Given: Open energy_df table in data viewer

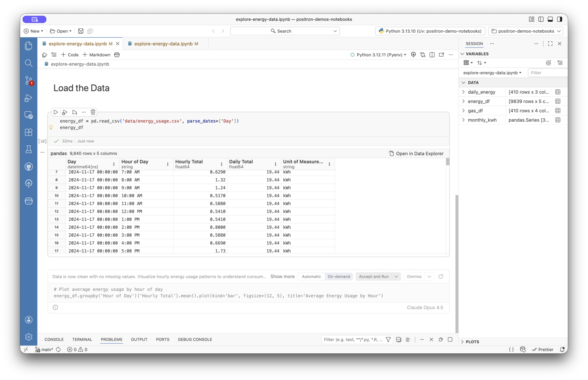Looking at the screenshot, I should [x=558, y=101].
